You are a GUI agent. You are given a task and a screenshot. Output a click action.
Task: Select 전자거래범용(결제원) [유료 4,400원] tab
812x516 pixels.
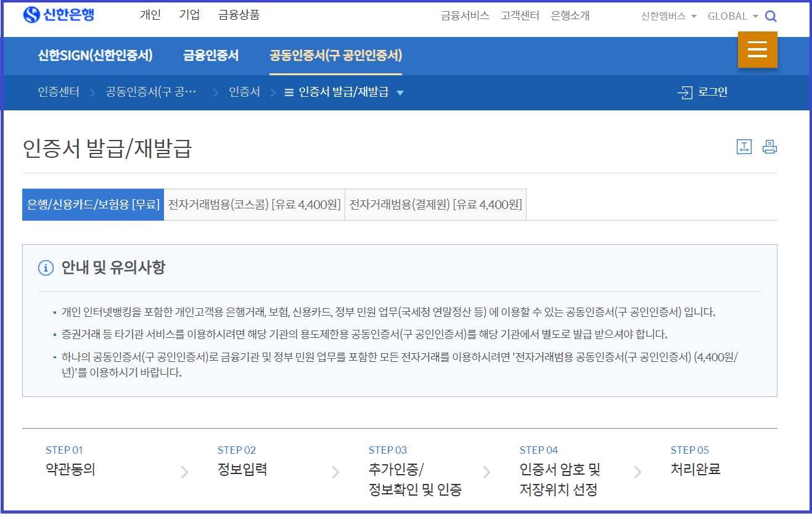click(x=435, y=205)
